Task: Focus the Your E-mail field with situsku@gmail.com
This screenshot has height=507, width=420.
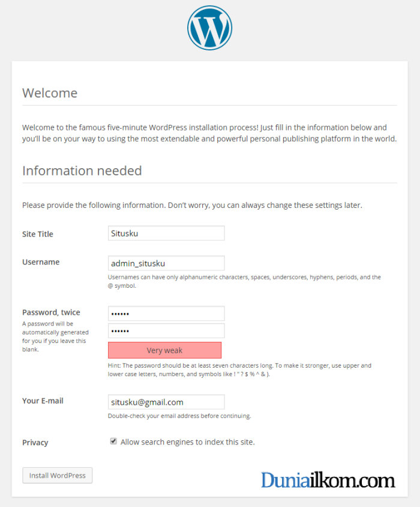Action: 166,402
